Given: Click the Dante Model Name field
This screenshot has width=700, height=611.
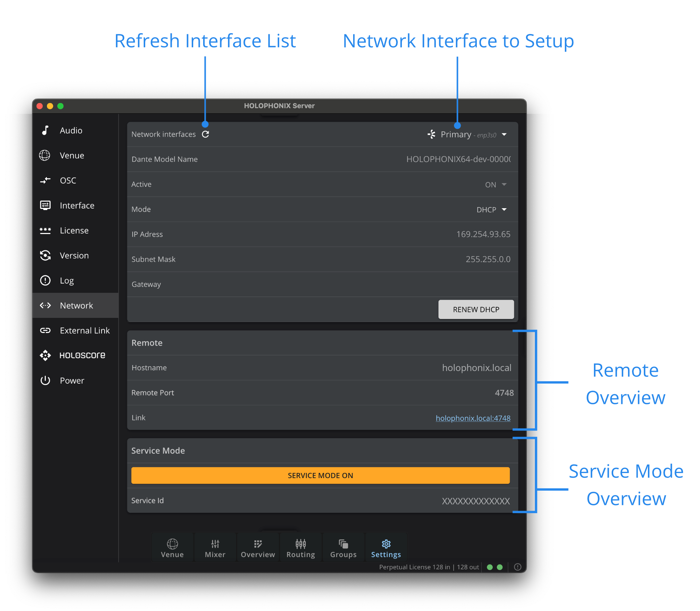Looking at the screenshot, I should (x=458, y=159).
